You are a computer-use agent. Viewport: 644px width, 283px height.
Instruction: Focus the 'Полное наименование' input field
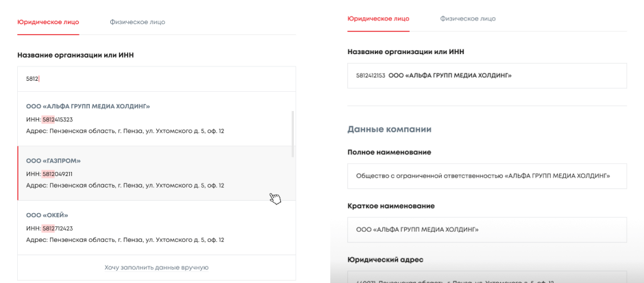click(486, 176)
